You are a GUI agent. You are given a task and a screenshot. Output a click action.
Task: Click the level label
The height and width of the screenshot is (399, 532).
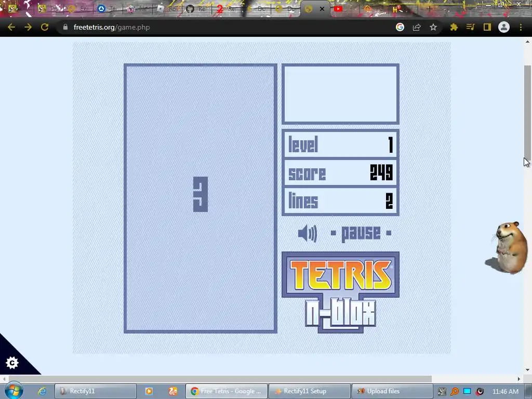tap(303, 144)
